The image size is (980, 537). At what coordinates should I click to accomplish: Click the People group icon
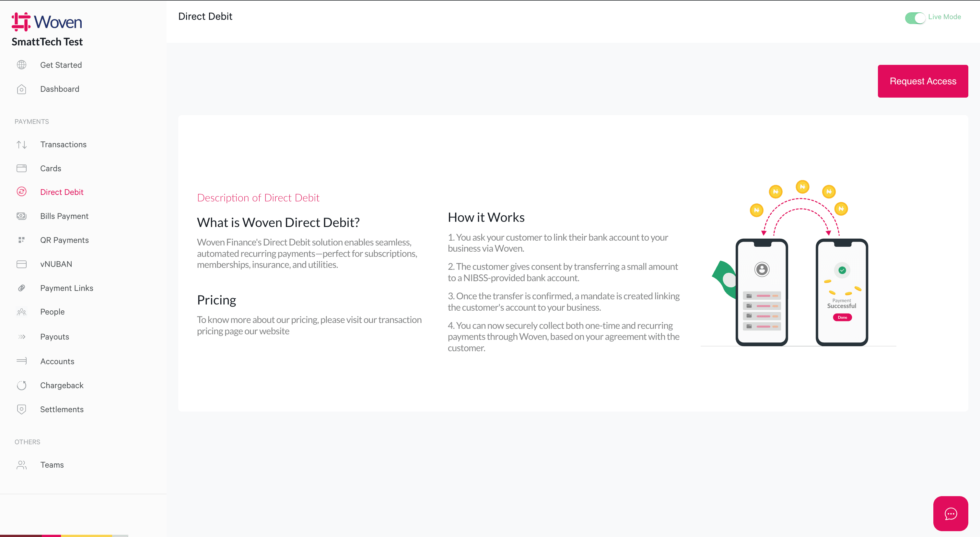coord(22,312)
